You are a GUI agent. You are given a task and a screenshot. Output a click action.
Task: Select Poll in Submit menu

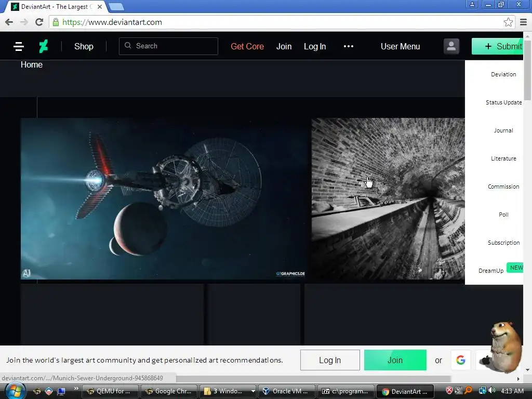click(503, 215)
